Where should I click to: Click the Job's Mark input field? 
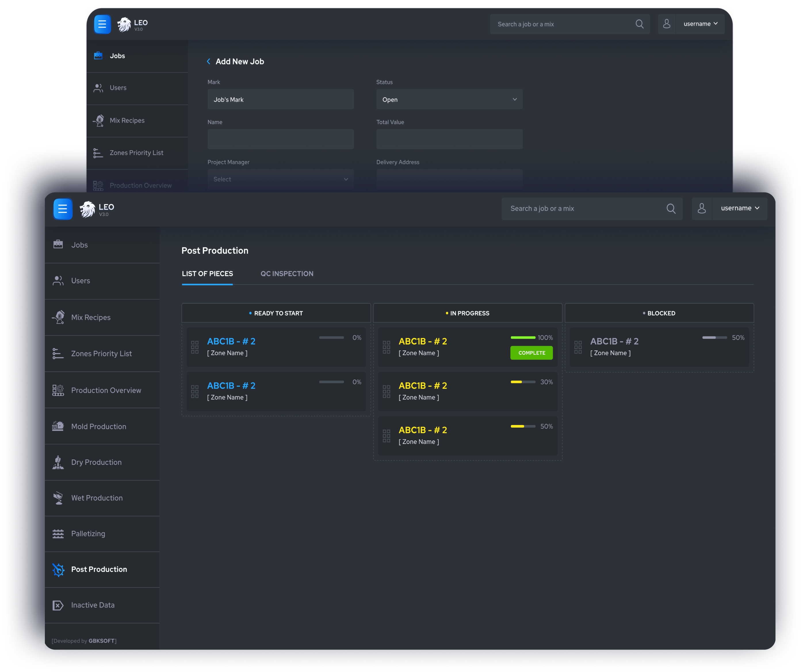pyautogui.click(x=280, y=99)
